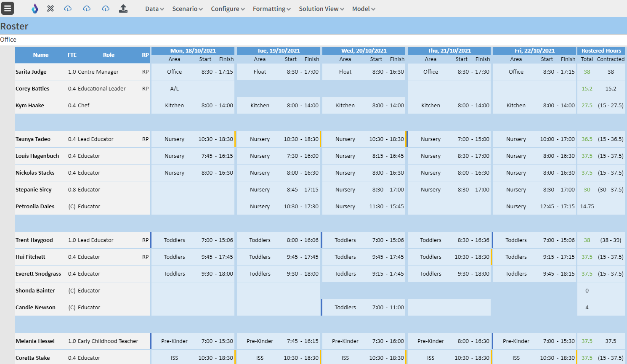Select Candie Newson's Wednesday Toddlers shift

pyautogui.click(x=363, y=307)
